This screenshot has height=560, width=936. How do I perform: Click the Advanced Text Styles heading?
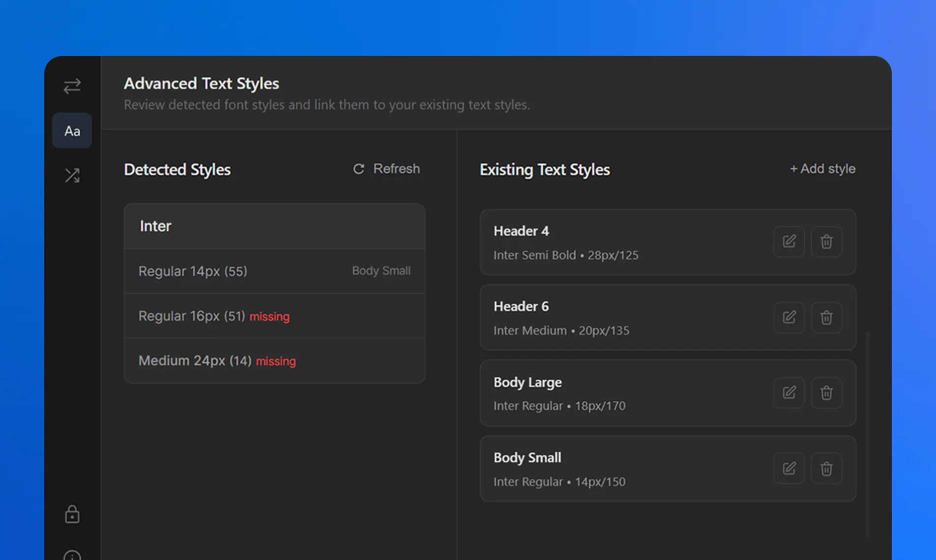point(201,84)
